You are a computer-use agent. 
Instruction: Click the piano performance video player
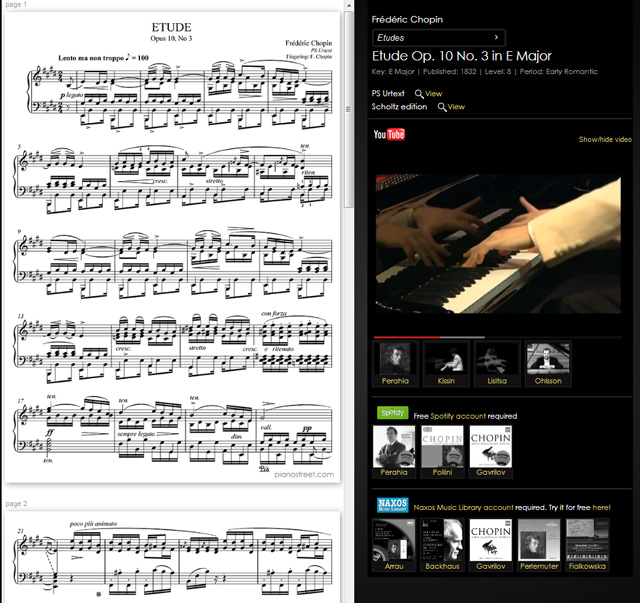point(498,244)
